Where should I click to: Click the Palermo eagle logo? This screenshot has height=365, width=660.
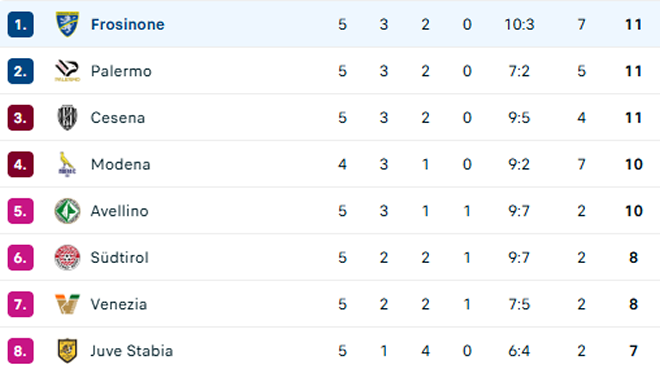click(67, 71)
